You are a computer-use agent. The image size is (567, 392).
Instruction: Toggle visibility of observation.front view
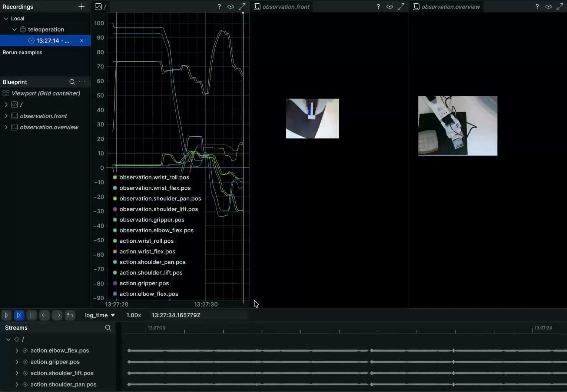click(x=389, y=7)
